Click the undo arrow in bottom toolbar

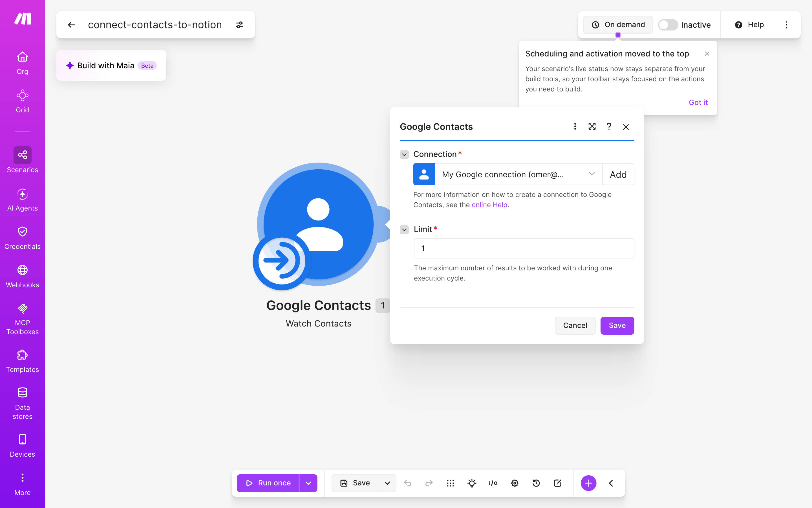tap(408, 483)
